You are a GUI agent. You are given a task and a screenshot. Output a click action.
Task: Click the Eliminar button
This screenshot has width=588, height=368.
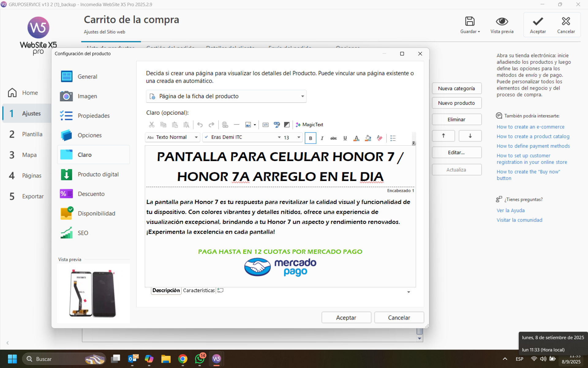click(457, 120)
